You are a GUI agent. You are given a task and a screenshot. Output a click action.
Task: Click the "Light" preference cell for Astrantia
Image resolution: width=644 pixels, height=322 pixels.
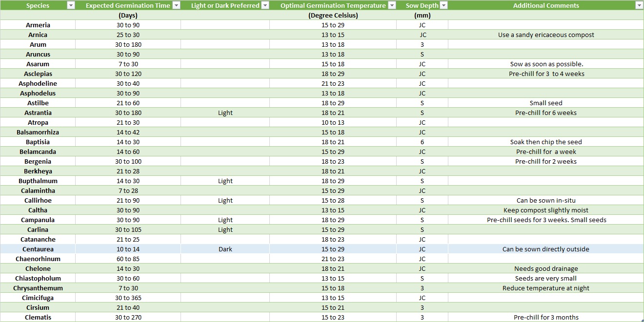[x=225, y=113]
